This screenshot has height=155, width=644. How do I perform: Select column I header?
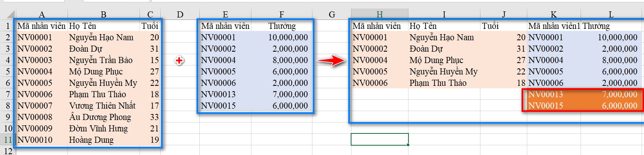pos(444,15)
